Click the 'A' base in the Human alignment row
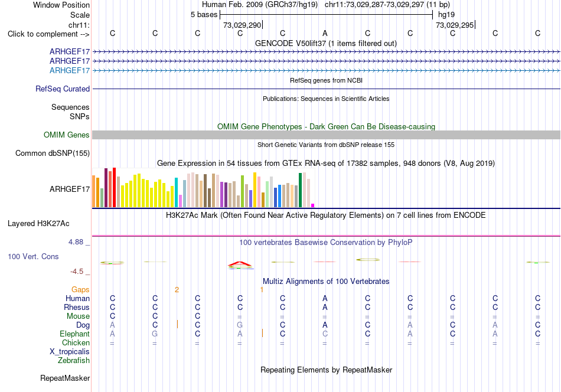The height and width of the screenshot is (392, 561). click(325, 299)
